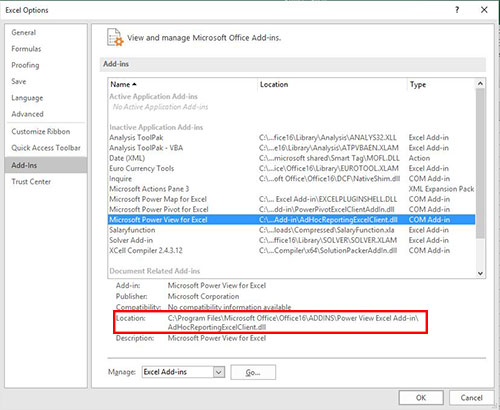The height and width of the screenshot is (410, 500).
Task: Click the XML Expansion Pack type cell
Action: coord(441,189)
